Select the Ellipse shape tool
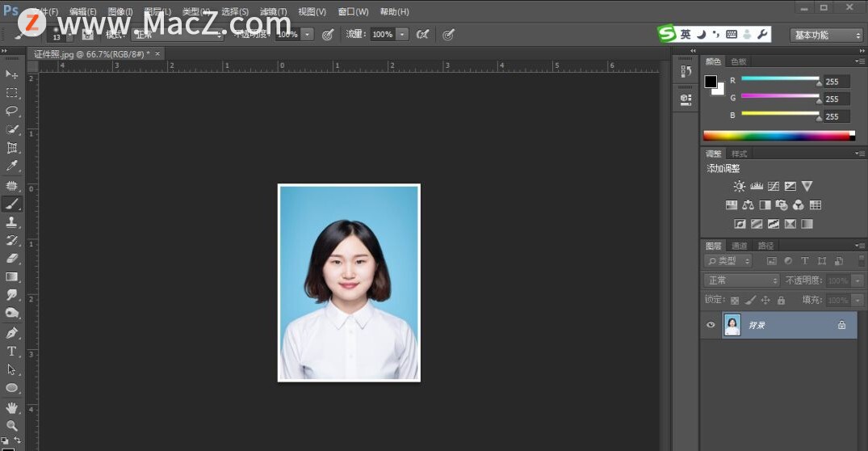The height and width of the screenshot is (451, 868). pos(11,388)
